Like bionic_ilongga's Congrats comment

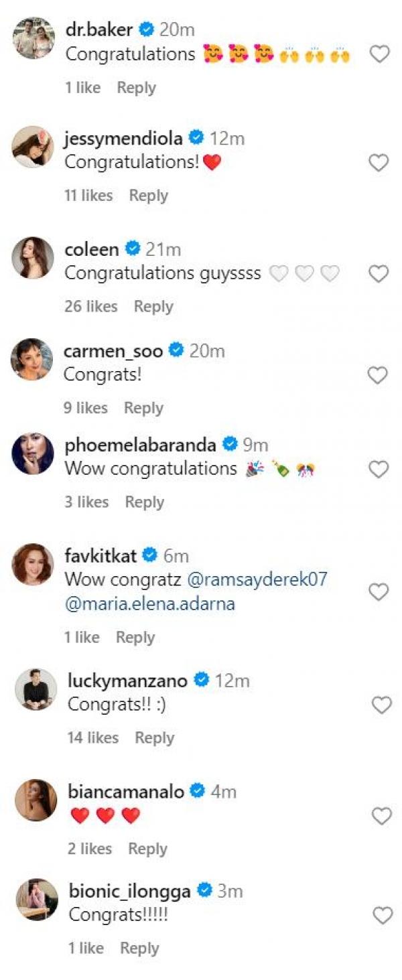(382, 916)
